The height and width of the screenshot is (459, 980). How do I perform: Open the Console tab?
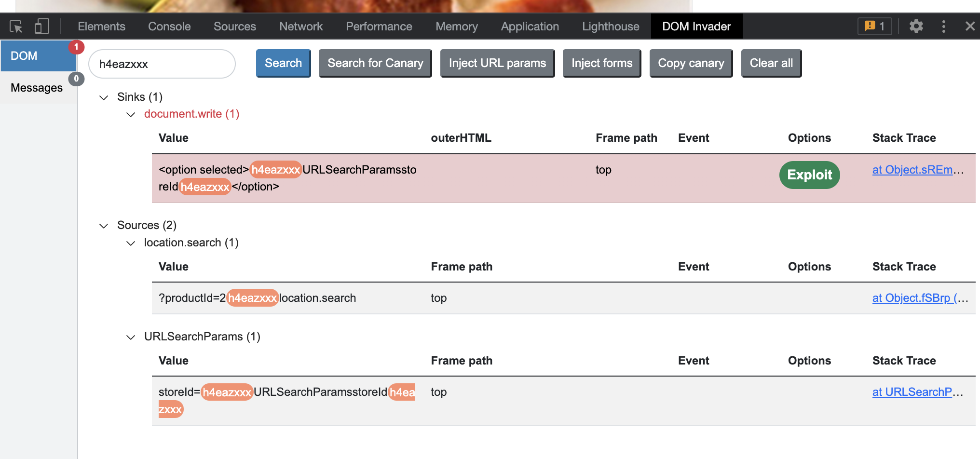pos(169,27)
